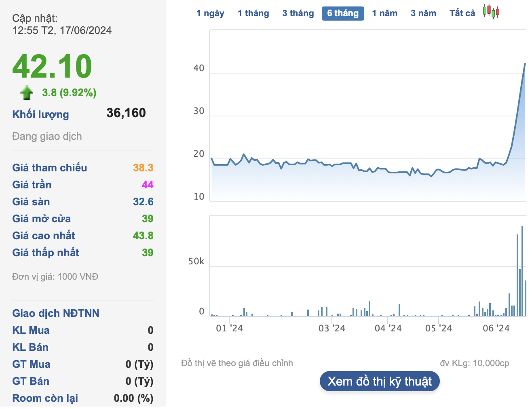Click the GT Mua label
Viewport: 532px width, 409px height.
coord(31,364)
